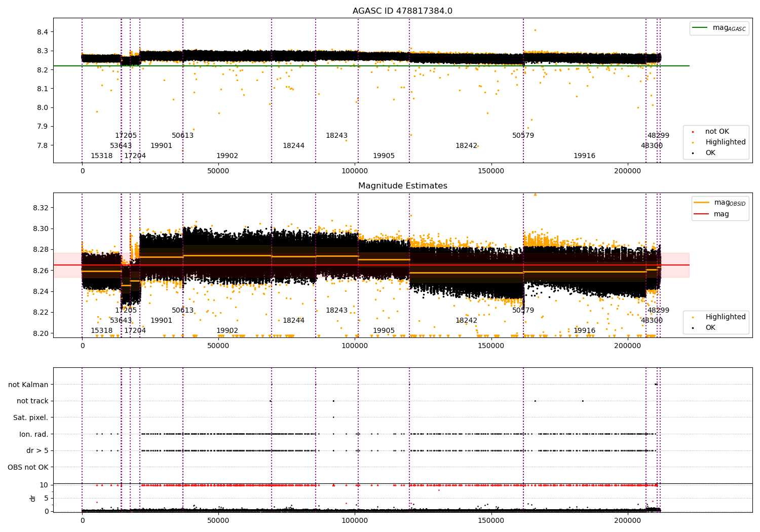The image size is (760, 532).
Task: Click obsid label 18244 in the top panel
Action: click(294, 146)
